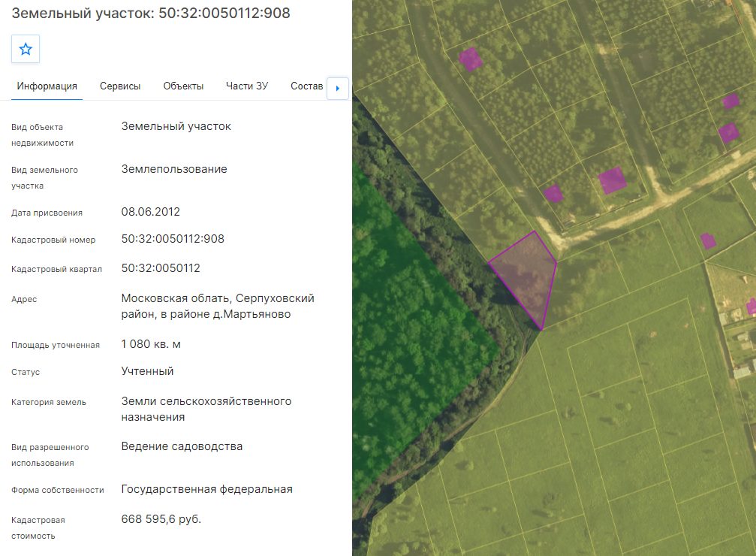Click the parcel type value Землепользование
Screen dimensions: 756x556
click(x=174, y=169)
